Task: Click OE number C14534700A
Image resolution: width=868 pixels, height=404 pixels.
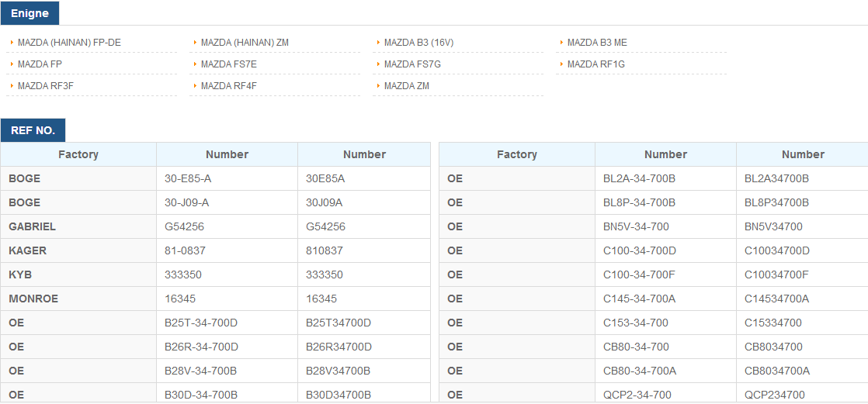Action: (776, 299)
